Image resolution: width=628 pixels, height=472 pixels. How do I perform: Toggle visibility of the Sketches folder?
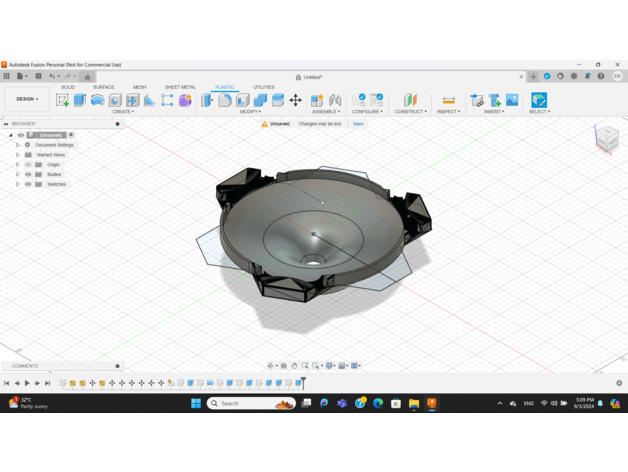click(28, 184)
